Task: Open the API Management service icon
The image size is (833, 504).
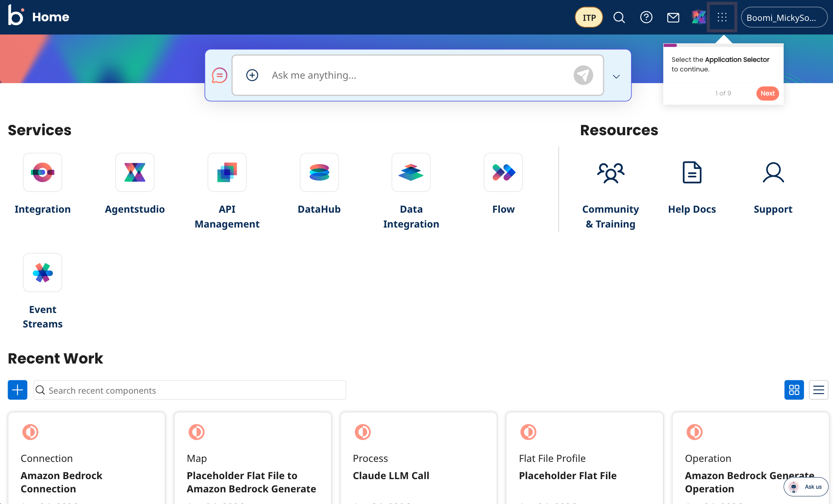Action: (x=227, y=172)
